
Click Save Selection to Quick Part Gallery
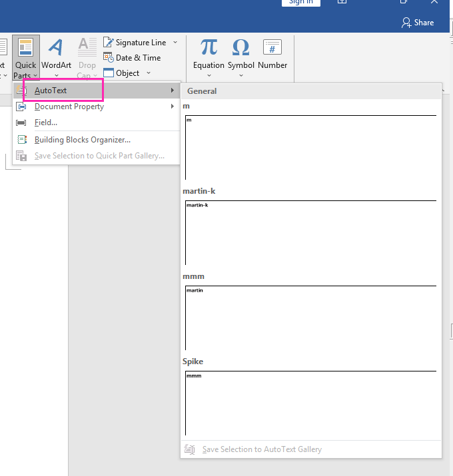click(97, 156)
